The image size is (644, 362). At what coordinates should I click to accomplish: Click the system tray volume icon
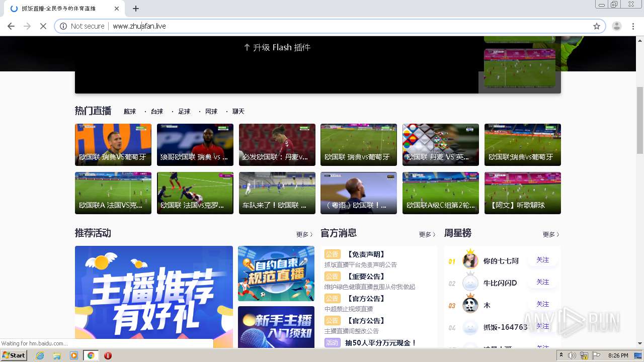pos(572,355)
